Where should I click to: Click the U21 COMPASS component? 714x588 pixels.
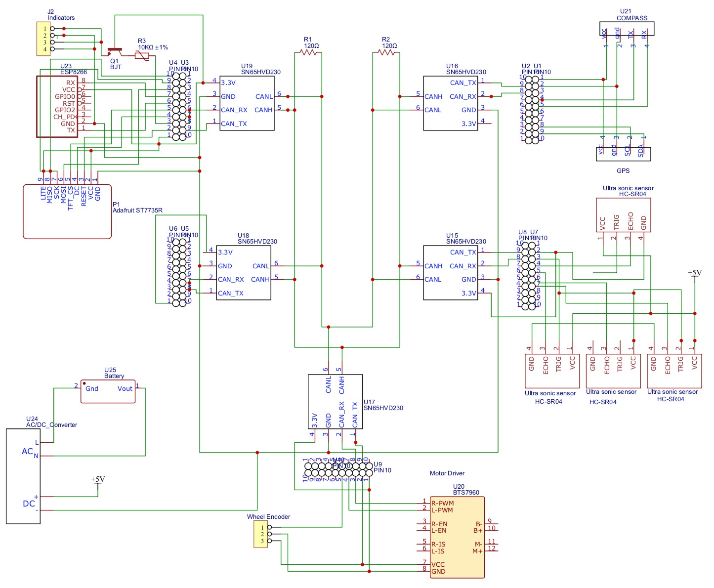tap(627, 29)
